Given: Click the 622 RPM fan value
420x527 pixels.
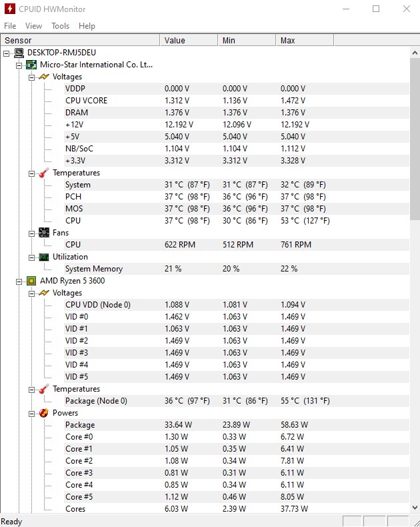Looking at the screenshot, I should point(180,245).
